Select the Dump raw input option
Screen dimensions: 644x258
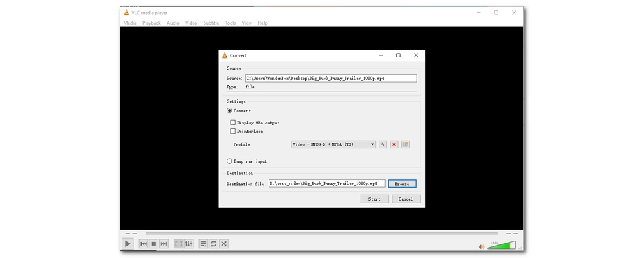229,161
